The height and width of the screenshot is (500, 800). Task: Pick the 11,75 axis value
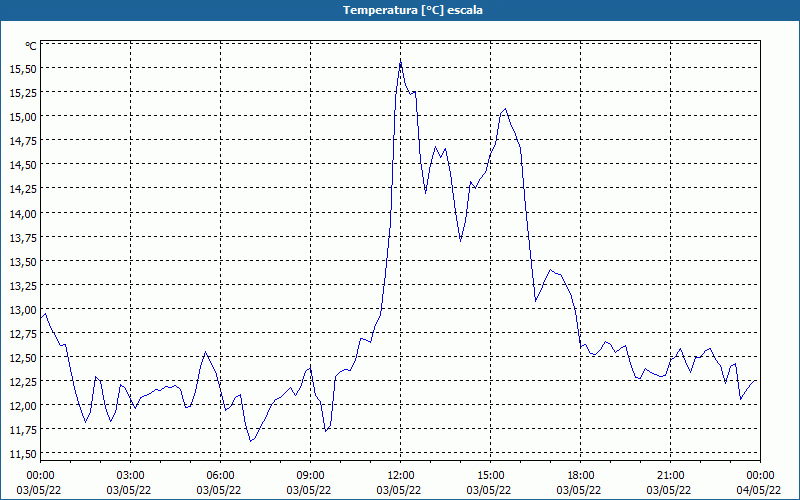pyautogui.click(x=23, y=430)
